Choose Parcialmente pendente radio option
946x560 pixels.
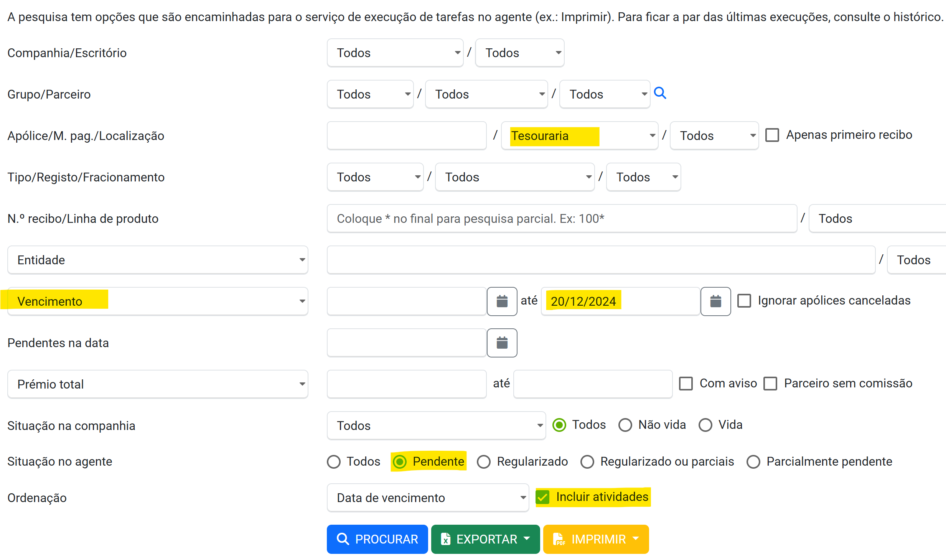click(753, 462)
